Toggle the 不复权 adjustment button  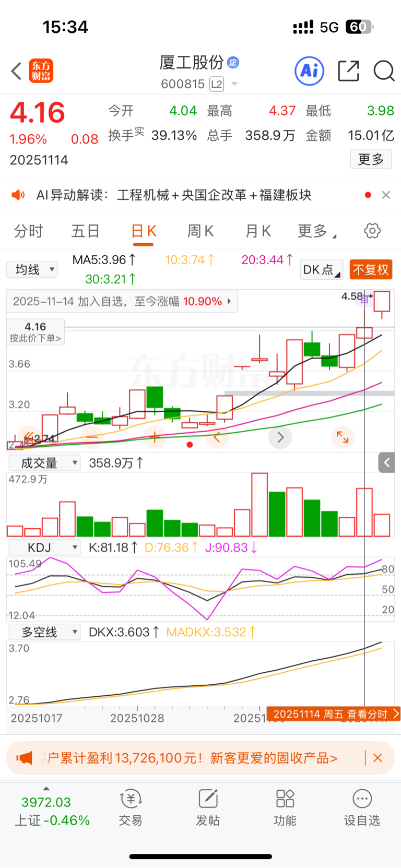371,269
